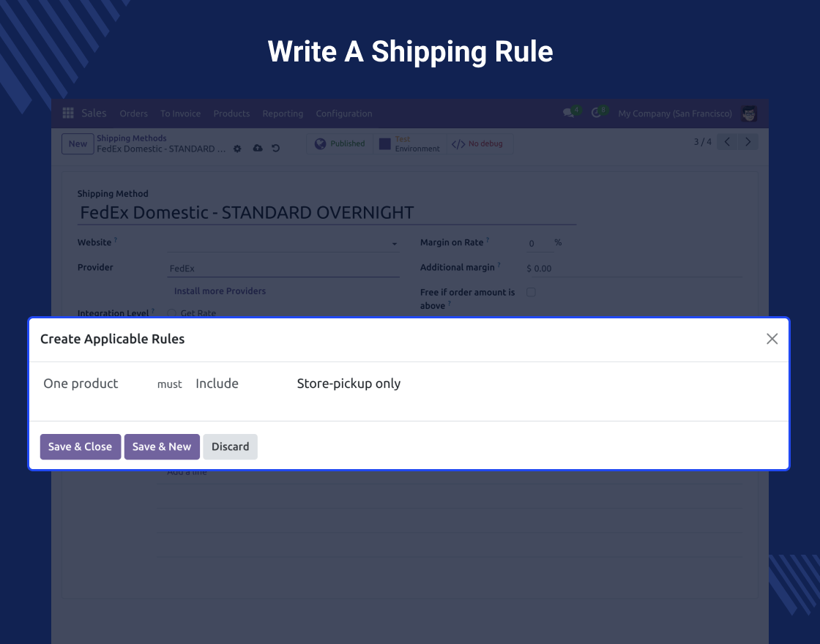Open the Provider FedEx field
The width and height of the screenshot is (820, 644).
point(283,268)
